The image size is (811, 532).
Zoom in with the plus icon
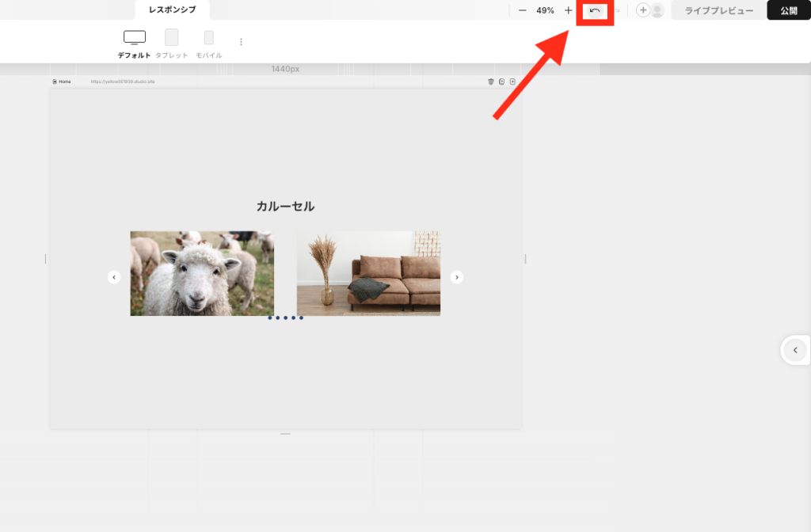[x=568, y=10]
